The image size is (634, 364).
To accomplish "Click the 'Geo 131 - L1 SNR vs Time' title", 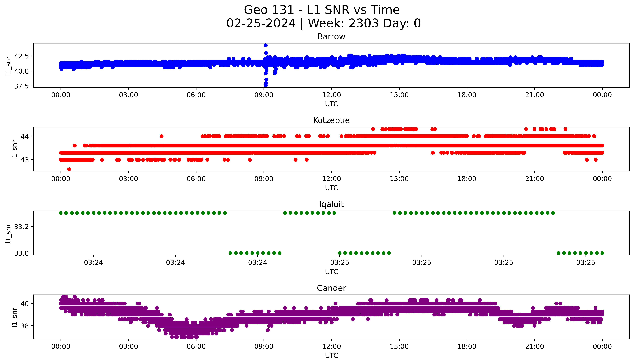I will click(x=322, y=10).
